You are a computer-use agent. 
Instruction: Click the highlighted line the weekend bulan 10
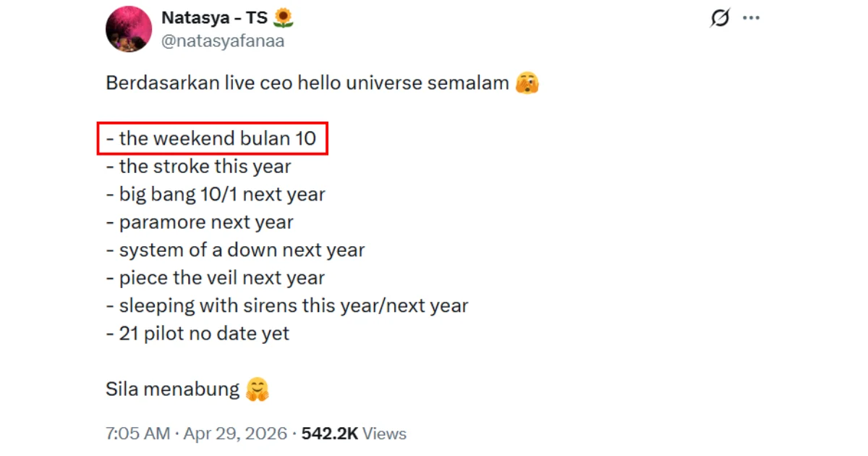[x=212, y=138]
